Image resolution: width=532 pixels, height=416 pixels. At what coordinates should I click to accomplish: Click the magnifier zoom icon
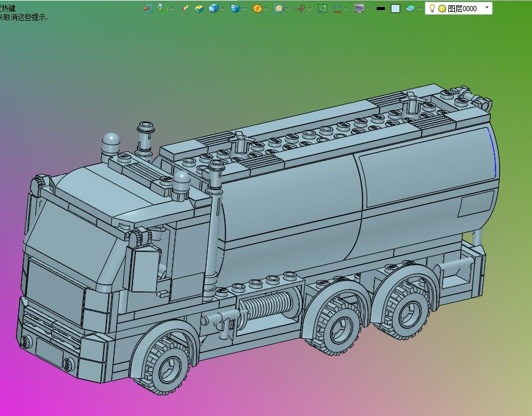(x=279, y=8)
